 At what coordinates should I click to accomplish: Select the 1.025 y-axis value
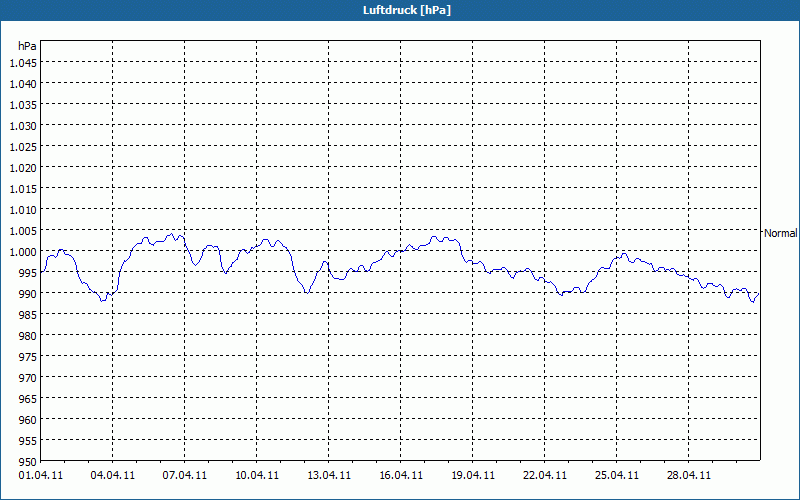coord(23,147)
